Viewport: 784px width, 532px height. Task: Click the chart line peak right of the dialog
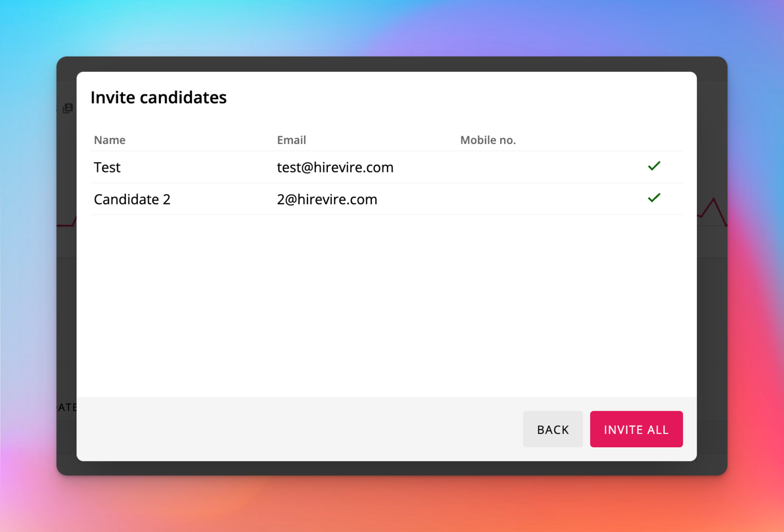[x=713, y=200]
